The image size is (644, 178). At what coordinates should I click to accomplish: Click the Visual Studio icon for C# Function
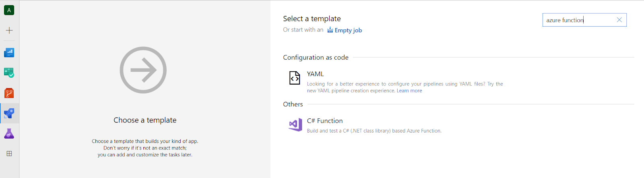295,125
